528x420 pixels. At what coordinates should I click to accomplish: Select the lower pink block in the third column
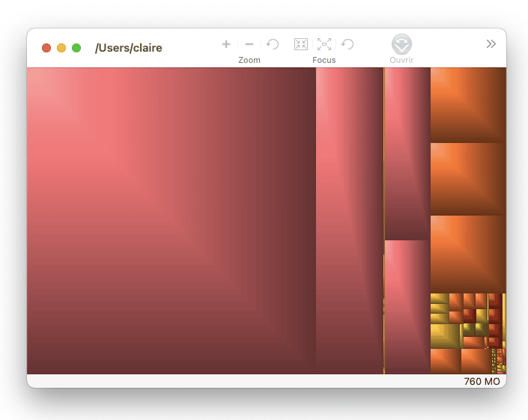(407, 307)
